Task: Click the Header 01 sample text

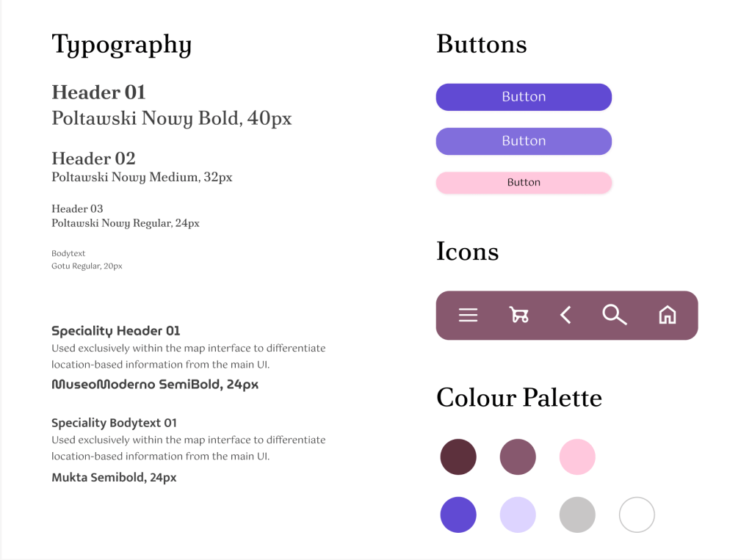Action: 98,92
